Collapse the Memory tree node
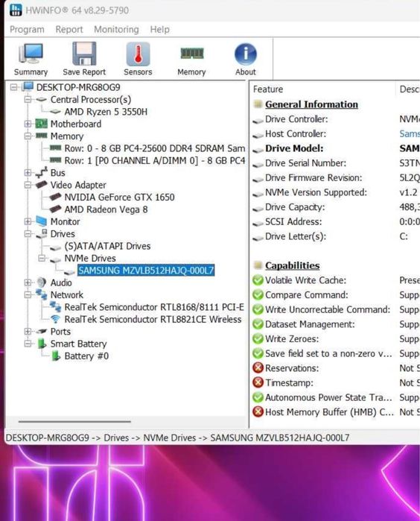The image size is (420, 521). [x=28, y=136]
